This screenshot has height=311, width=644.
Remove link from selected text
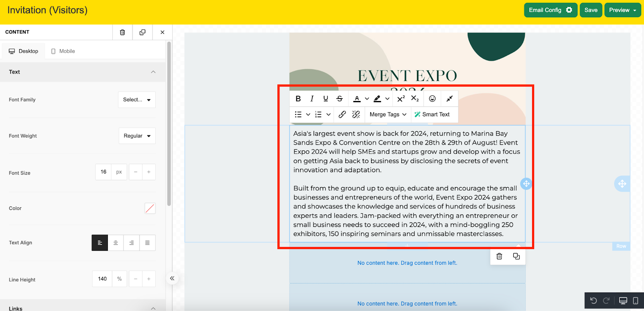tap(356, 114)
